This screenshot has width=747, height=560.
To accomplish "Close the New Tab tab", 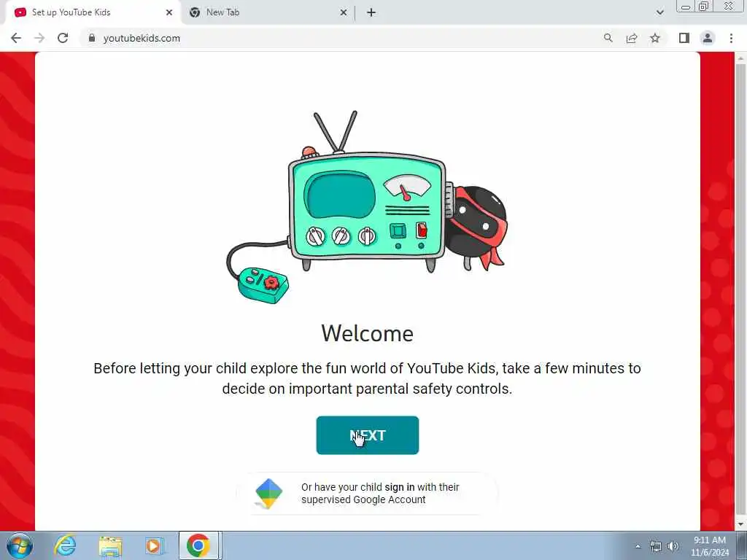I will 344,12.
